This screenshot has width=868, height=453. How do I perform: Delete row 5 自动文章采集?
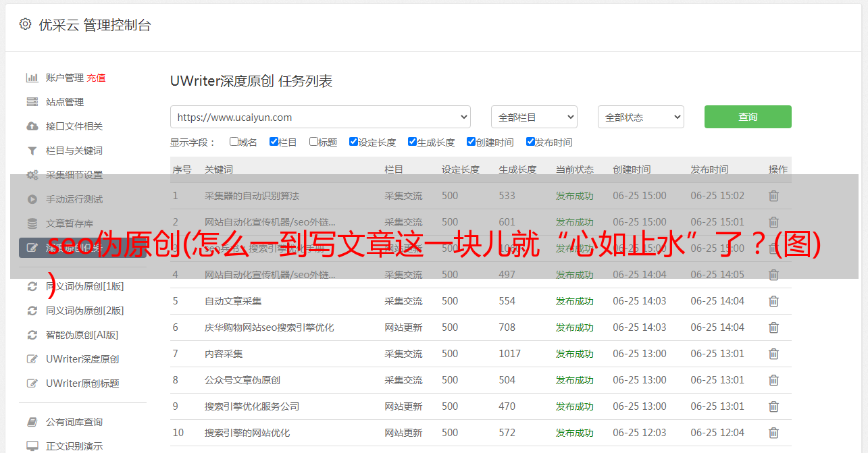[x=774, y=301]
